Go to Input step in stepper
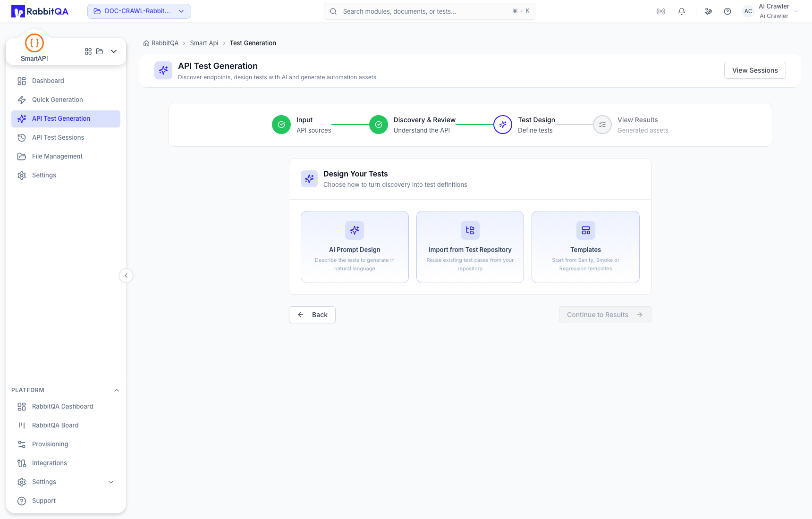The width and height of the screenshot is (812, 519). [x=302, y=125]
